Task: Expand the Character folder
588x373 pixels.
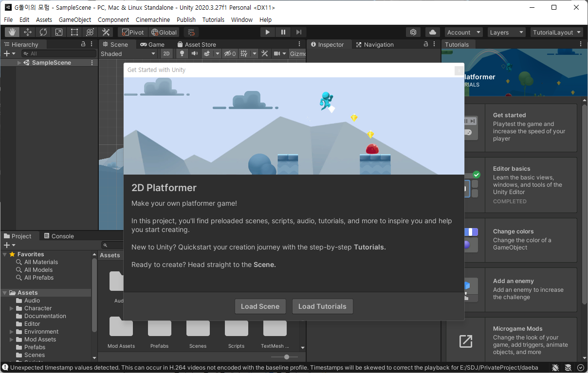Action: [x=12, y=308]
